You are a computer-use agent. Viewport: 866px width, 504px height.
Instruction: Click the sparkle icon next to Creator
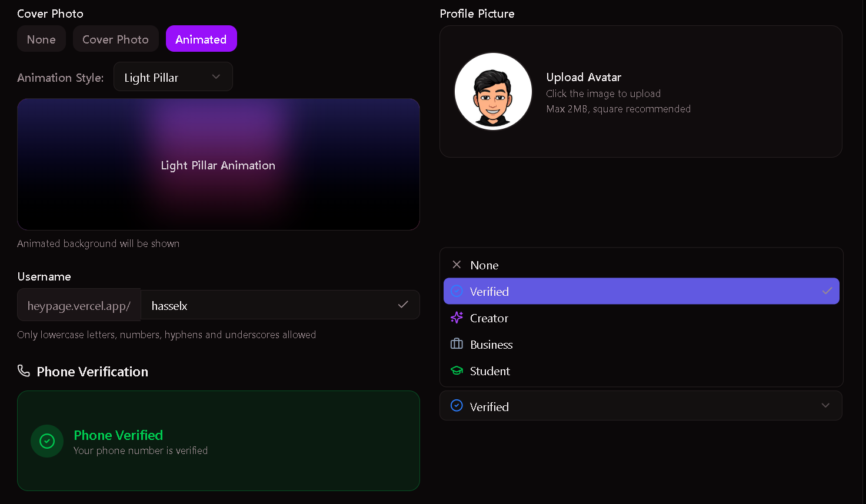coord(457,318)
